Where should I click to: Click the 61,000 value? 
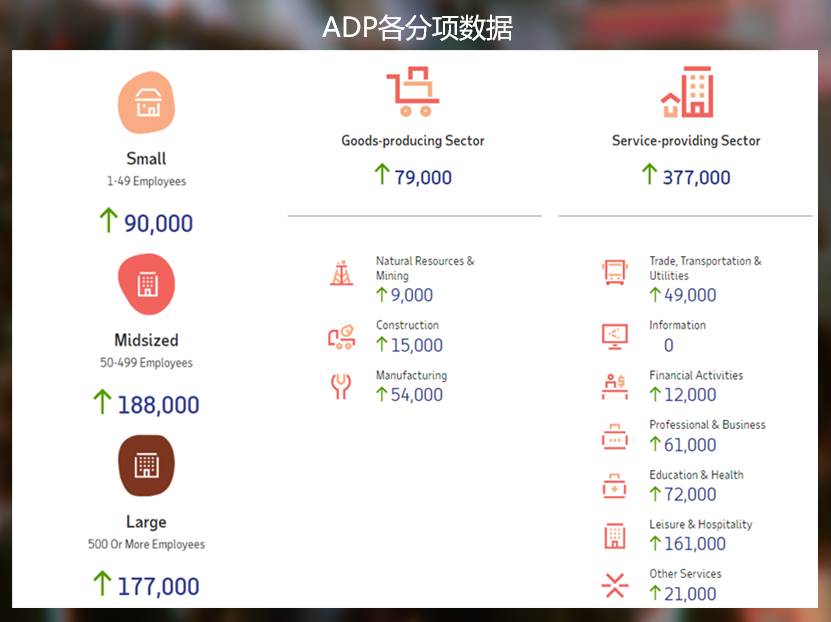pos(690,445)
